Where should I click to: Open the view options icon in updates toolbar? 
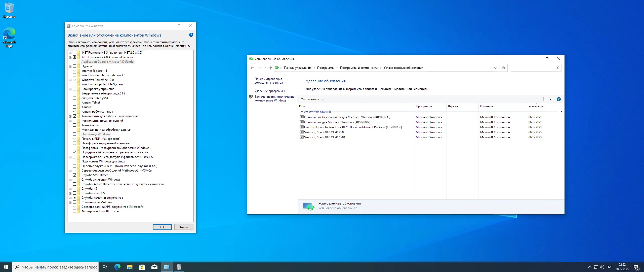(545, 99)
